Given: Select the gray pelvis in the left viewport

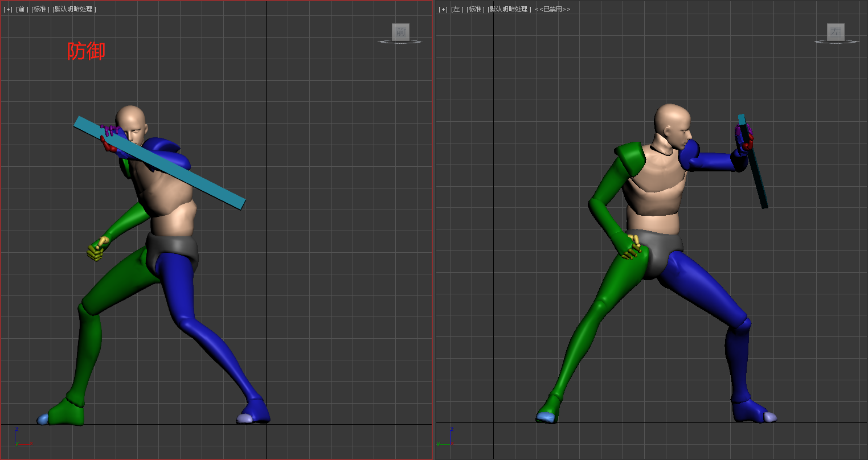Looking at the screenshot, I should coord(658,250).
